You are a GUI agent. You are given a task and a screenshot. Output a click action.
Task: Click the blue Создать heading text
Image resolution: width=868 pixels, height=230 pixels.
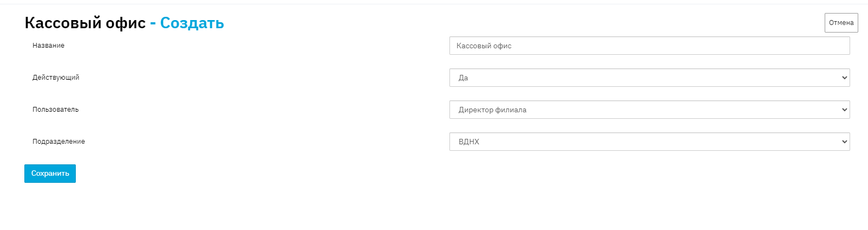(x=192, y=23)
